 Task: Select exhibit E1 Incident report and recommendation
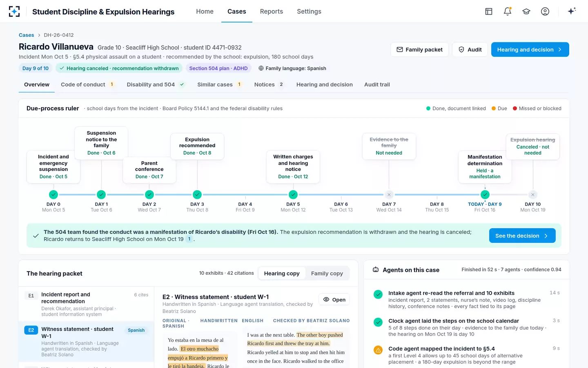click(86, 304)
